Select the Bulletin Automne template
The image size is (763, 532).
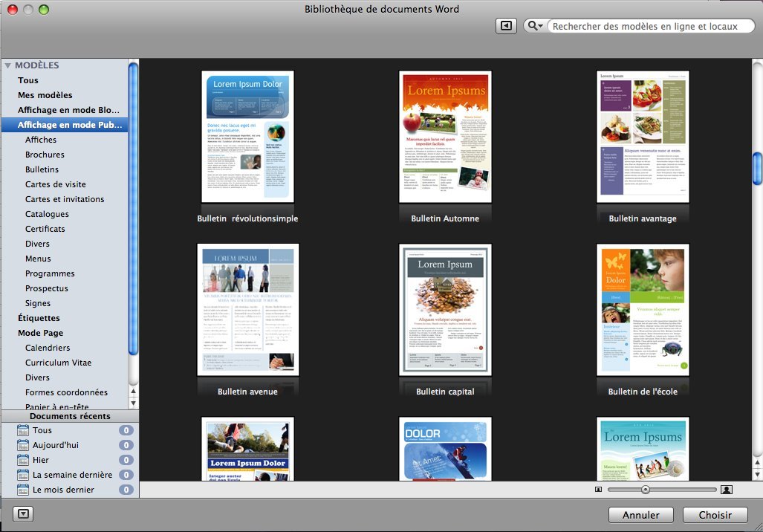[445, 137]
